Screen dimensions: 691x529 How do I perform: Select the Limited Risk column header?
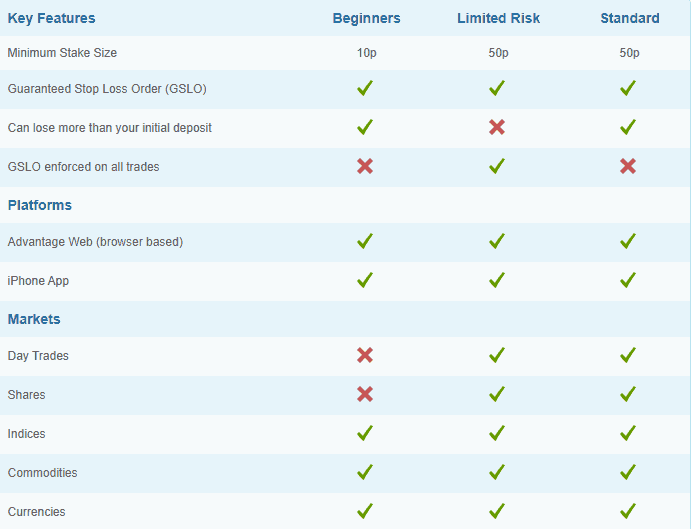click(498, 18)
